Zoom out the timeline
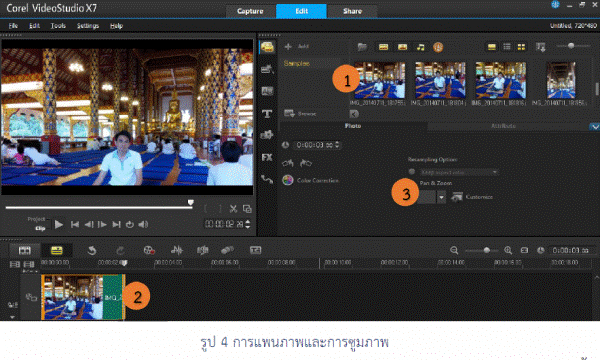This screenshot has width=600, height=360. (x=454, y=250)
